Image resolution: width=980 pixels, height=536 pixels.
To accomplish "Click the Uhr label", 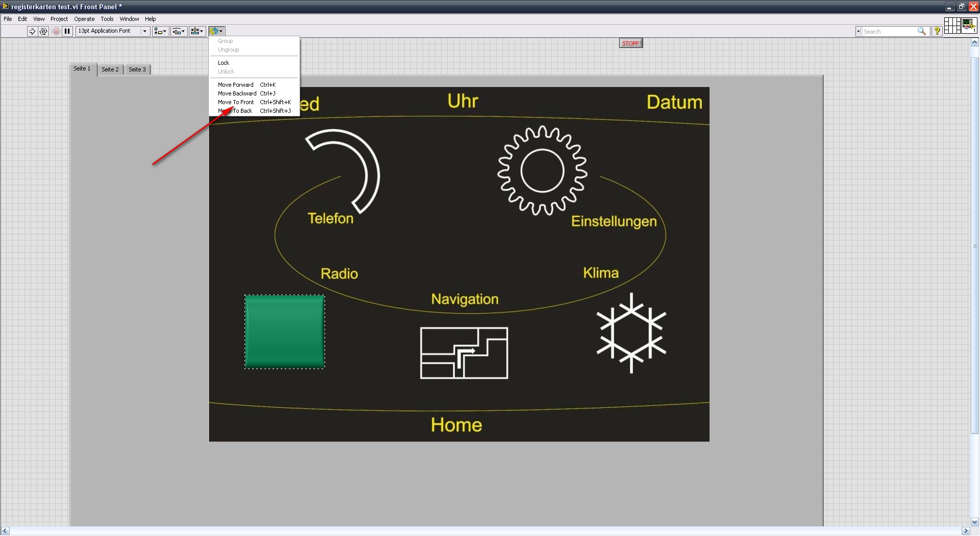I will point(463,101).
